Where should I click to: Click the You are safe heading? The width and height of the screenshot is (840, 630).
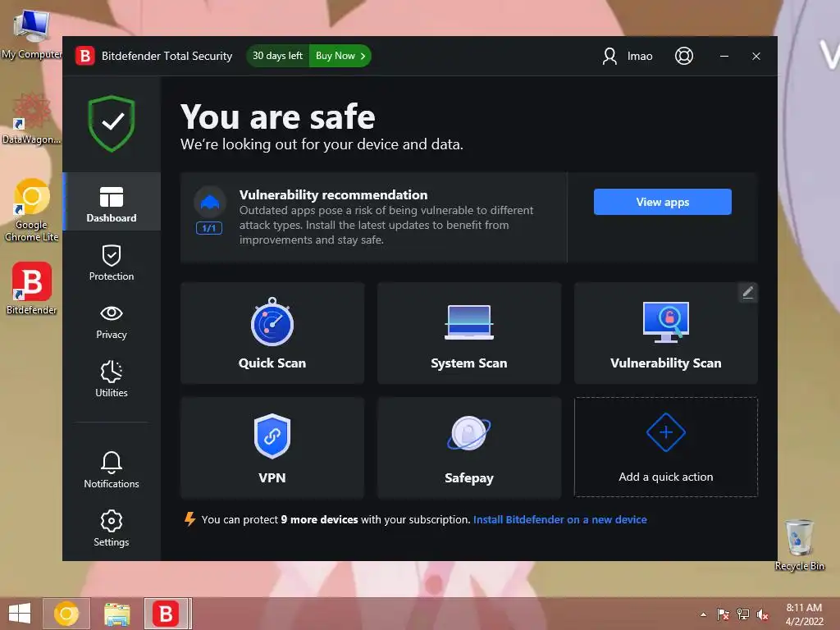pos(277,116)
